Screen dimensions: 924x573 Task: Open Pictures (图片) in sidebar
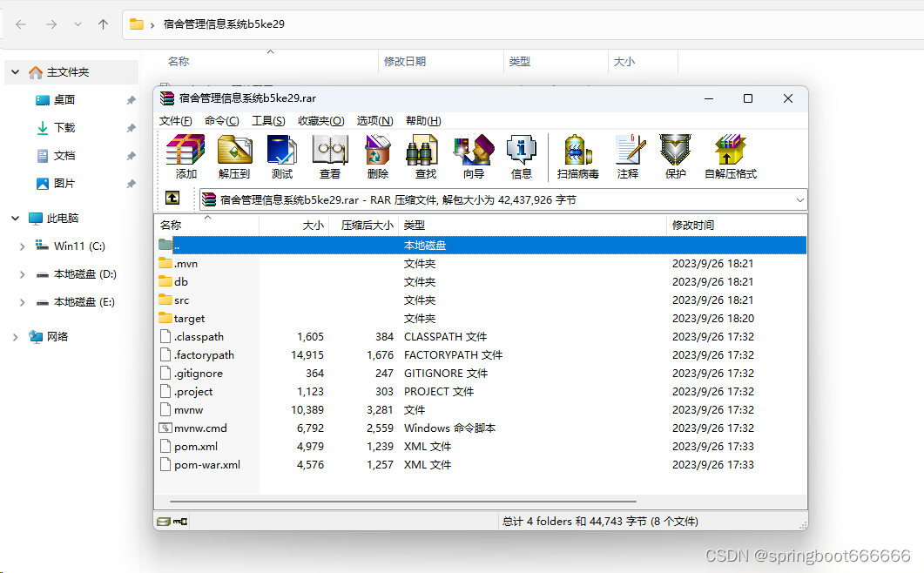[64, 184]
